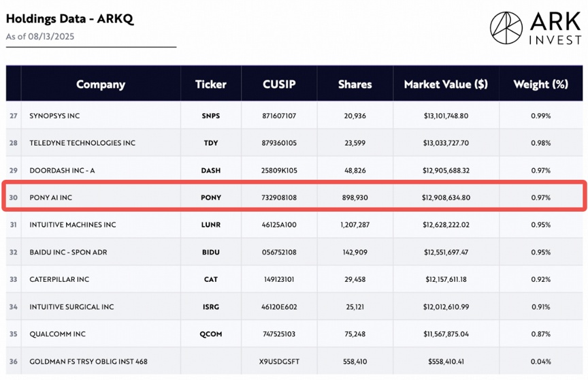Image resolution: width=588 pixels, height=380 pixels.
Task: Click the LUNR ticker symbol
Action: pyautogui.click(x=211, y=225)
